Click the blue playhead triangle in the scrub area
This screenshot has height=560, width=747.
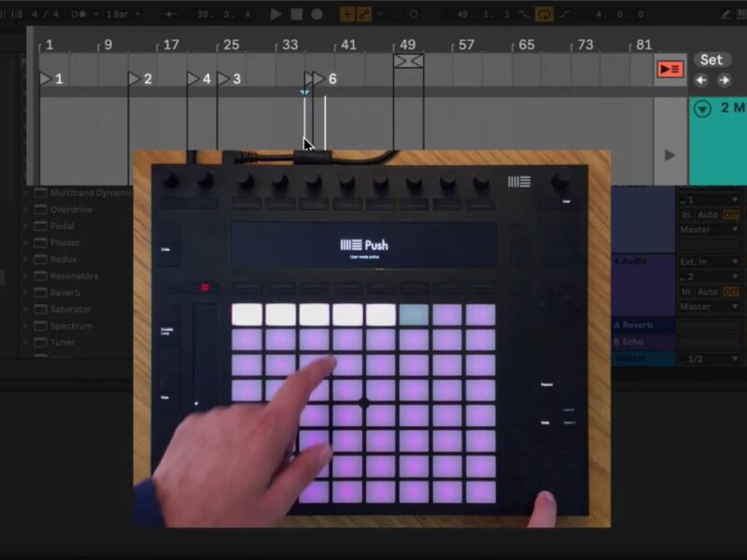[x=304, y=92]
